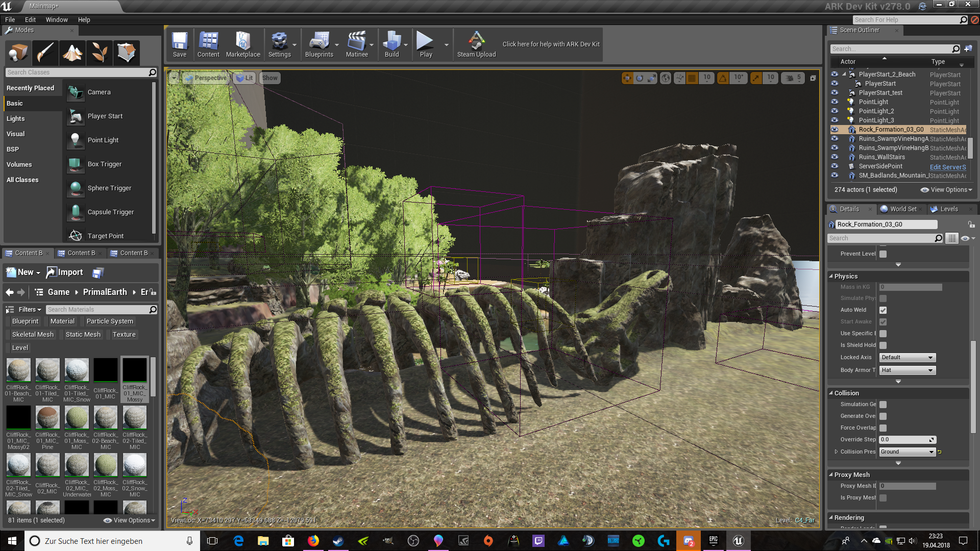This screenshot has height=551, width=980.
Task: Switch to the World Settings tab
Action: (x=903, y=209)
